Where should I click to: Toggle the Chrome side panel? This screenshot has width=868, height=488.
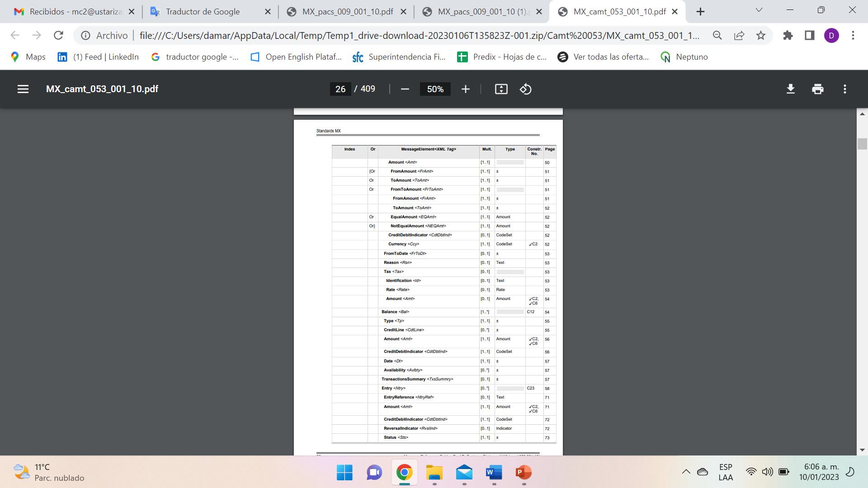(x=809, y=35)
